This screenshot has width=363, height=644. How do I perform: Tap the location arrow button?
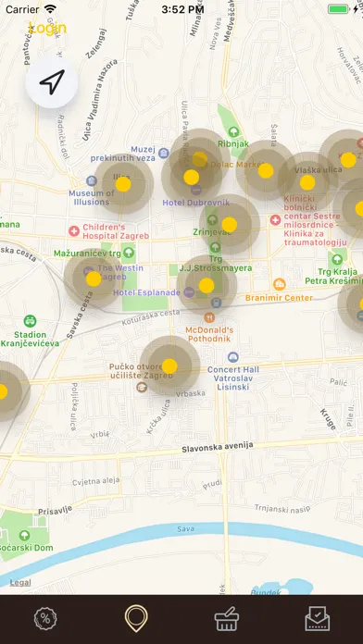(x=52, y=82)
